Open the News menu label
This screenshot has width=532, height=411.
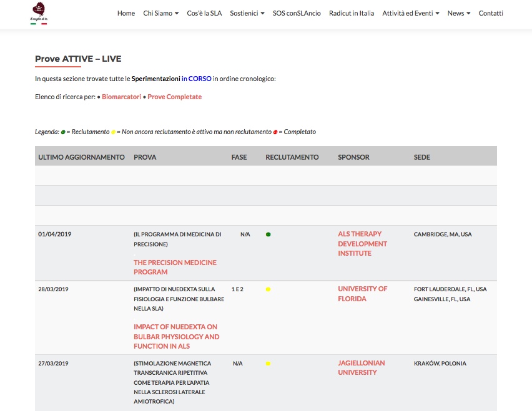tap(456, 13)
